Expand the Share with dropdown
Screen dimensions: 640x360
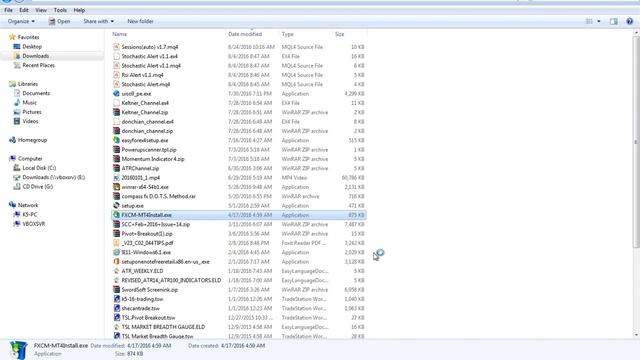point(98,21)
